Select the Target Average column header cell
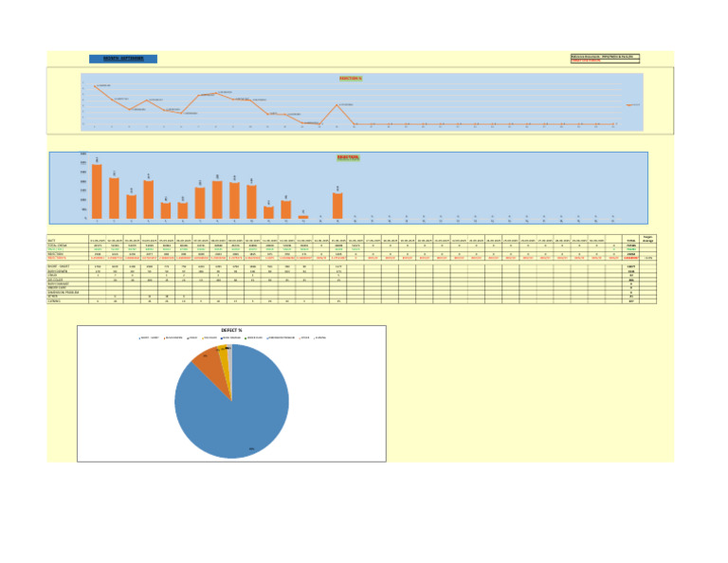Image resolution: width=728 pixels, height=563 pixels. coord(648,239)
